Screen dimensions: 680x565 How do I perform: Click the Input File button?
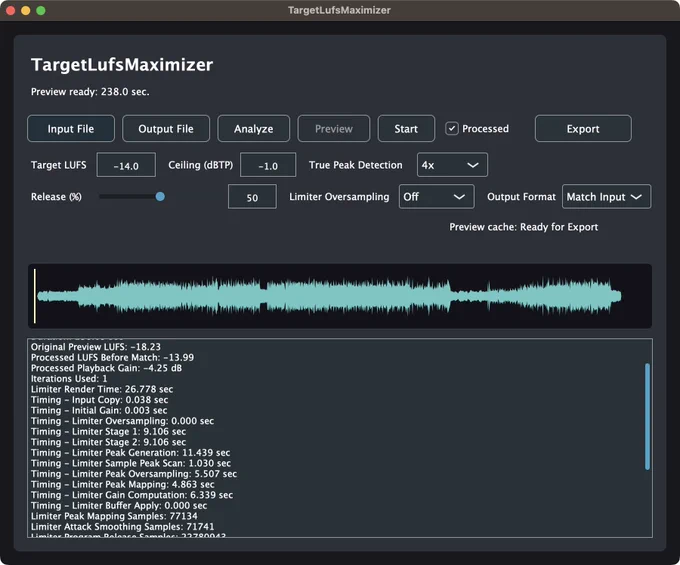[71, 128]
